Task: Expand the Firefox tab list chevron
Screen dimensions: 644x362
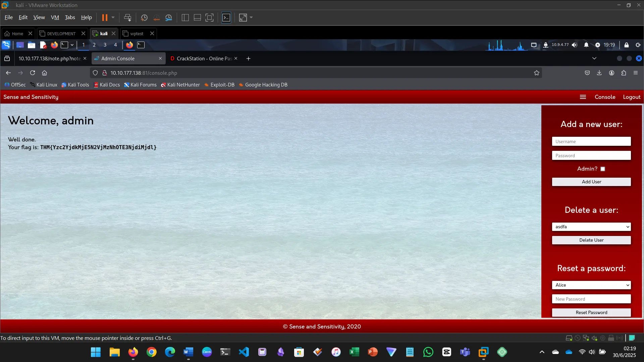Action: pyautogui.click(x=594, y=58)
